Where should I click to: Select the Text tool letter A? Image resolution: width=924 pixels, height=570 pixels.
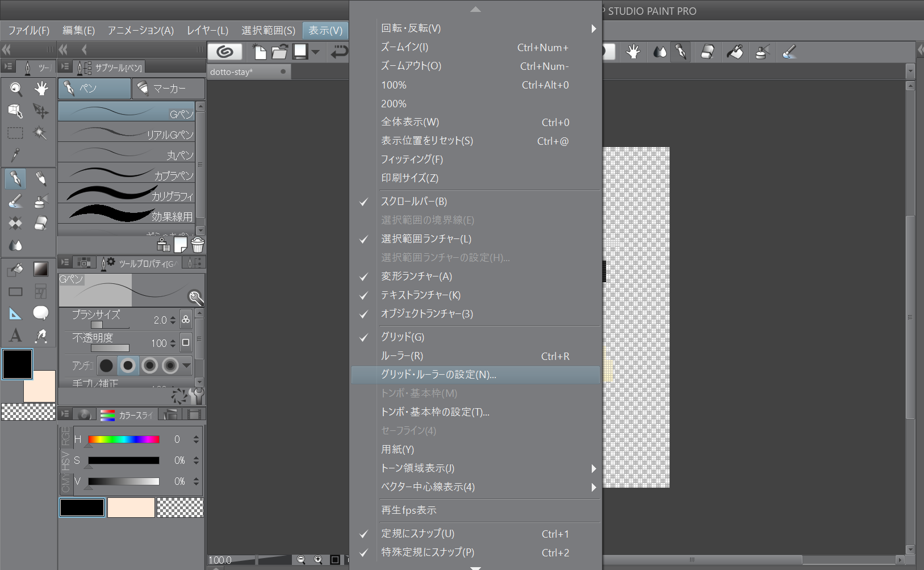click(15, 336)
